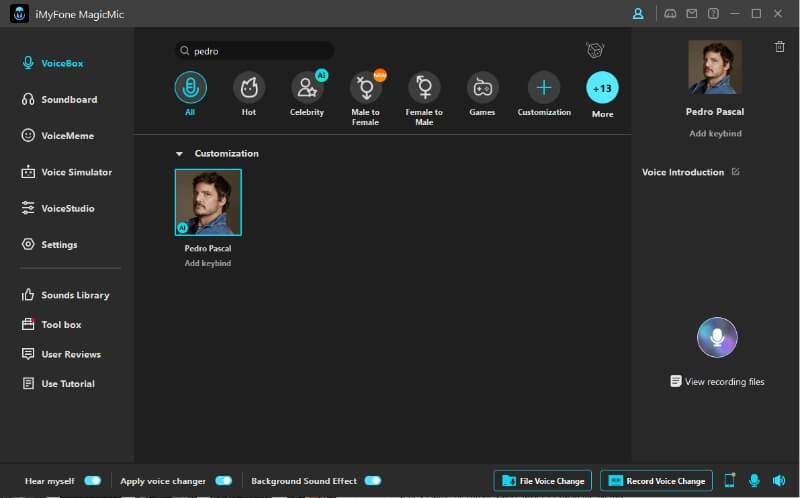The width and height of the screenshot is (800, 498).
Task: Click the mobile device icon
Action: (x=730, y=480)
